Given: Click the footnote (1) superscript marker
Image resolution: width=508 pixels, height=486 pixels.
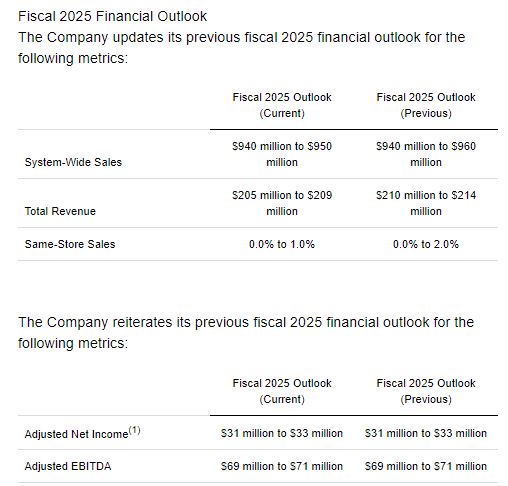Looking at the screenshot, I should 135,430.
